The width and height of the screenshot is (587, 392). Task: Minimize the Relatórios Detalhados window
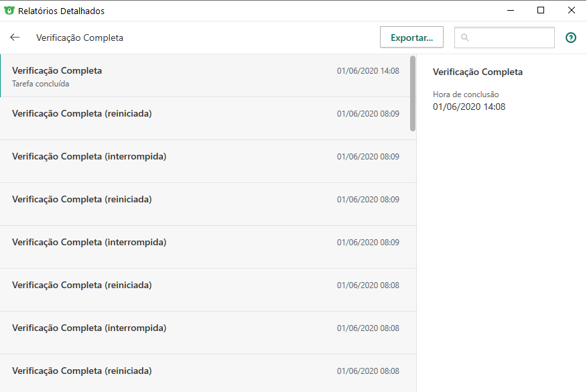point(510,10)
